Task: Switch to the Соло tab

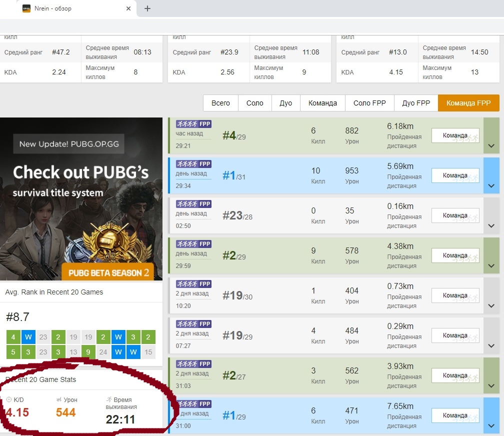Action: pos(254,103)
